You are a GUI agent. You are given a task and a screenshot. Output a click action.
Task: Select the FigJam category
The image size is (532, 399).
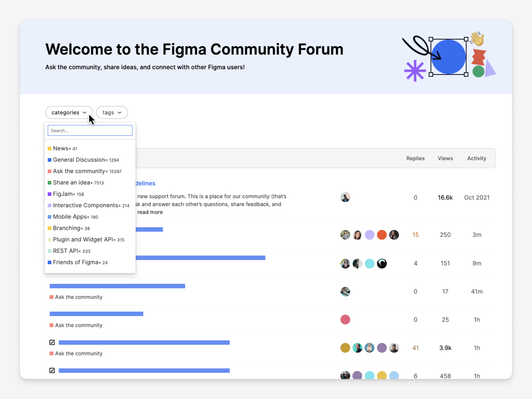click(66, 194)
